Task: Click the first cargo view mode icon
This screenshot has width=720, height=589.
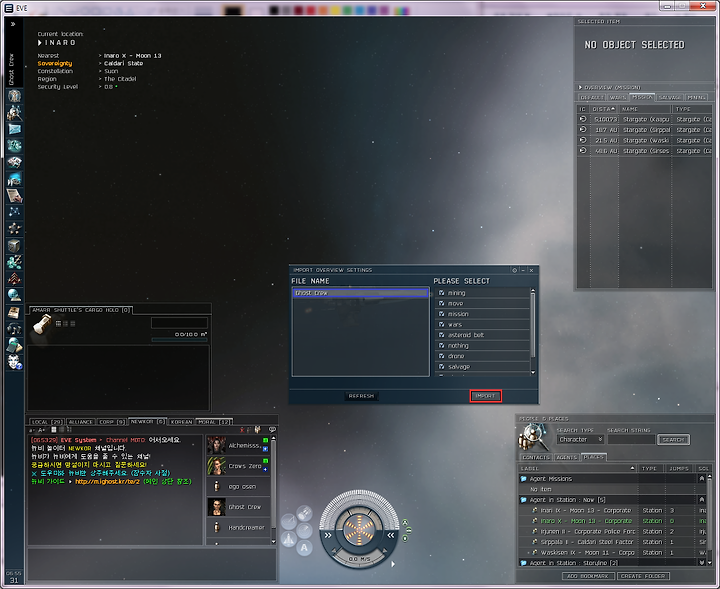Action: 58,324
